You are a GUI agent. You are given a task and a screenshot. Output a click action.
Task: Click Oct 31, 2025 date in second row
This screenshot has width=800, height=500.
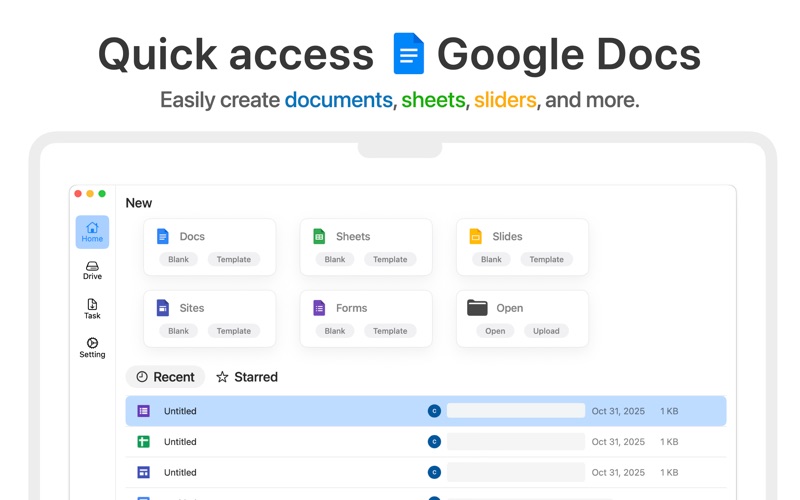(x=618, y=442)
